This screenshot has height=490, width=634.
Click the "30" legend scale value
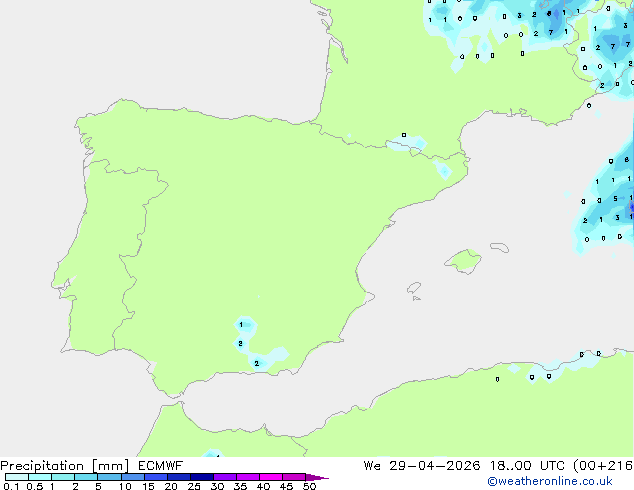point(217,486)
